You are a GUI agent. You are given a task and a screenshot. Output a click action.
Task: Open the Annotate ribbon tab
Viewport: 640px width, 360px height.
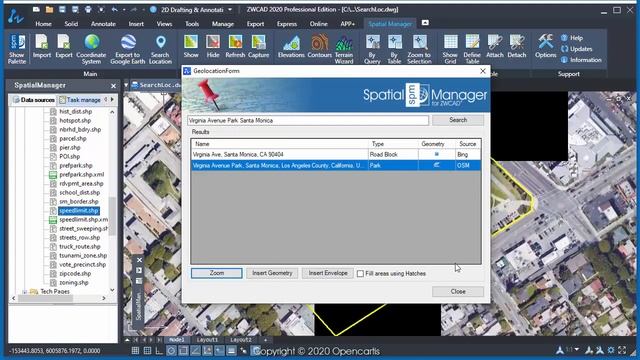[103, 24]
